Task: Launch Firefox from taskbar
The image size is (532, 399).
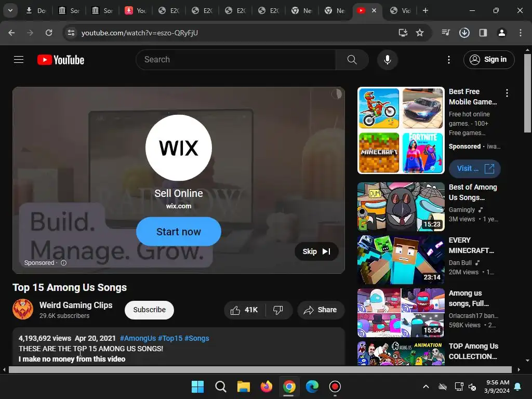Action: [267, 387]
